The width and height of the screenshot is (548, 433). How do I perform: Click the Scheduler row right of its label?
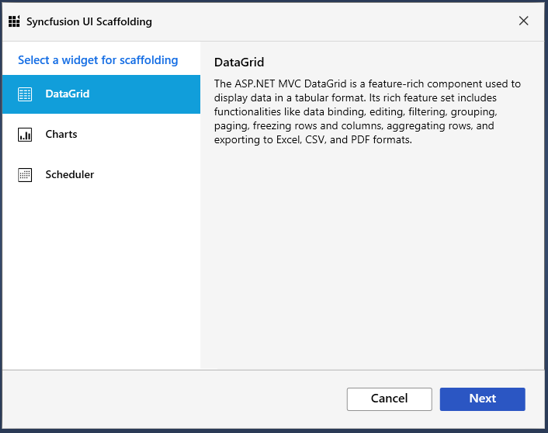tap(147, 175)
